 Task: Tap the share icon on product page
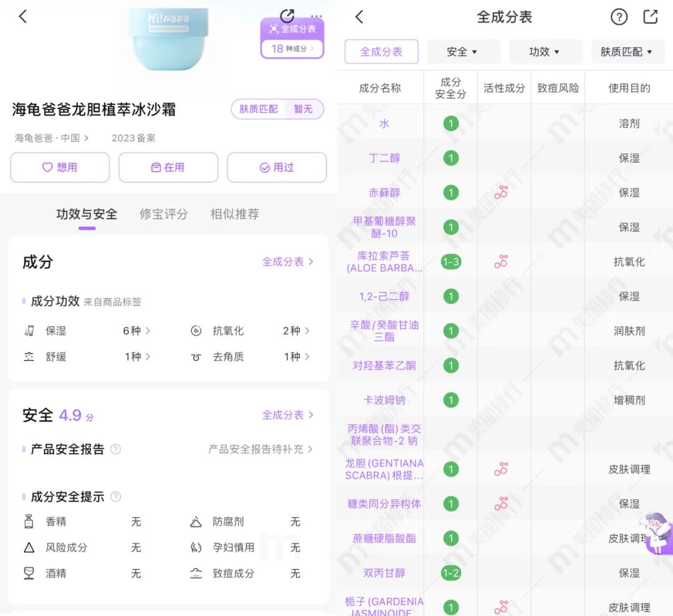pyautogui.click(x=287, y=16)
